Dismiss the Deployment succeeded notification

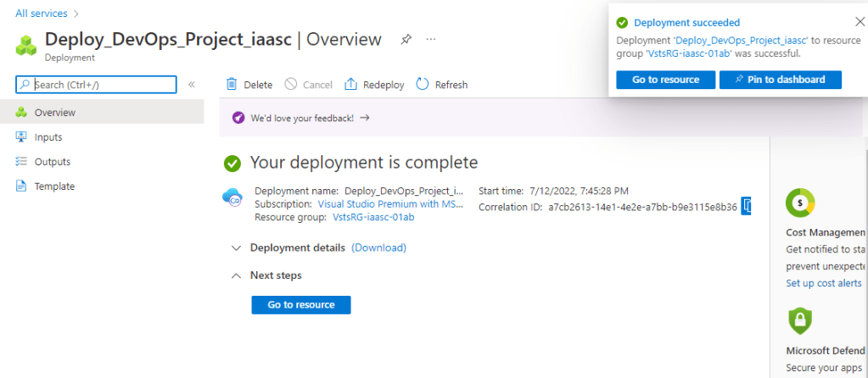coord(860,22)
